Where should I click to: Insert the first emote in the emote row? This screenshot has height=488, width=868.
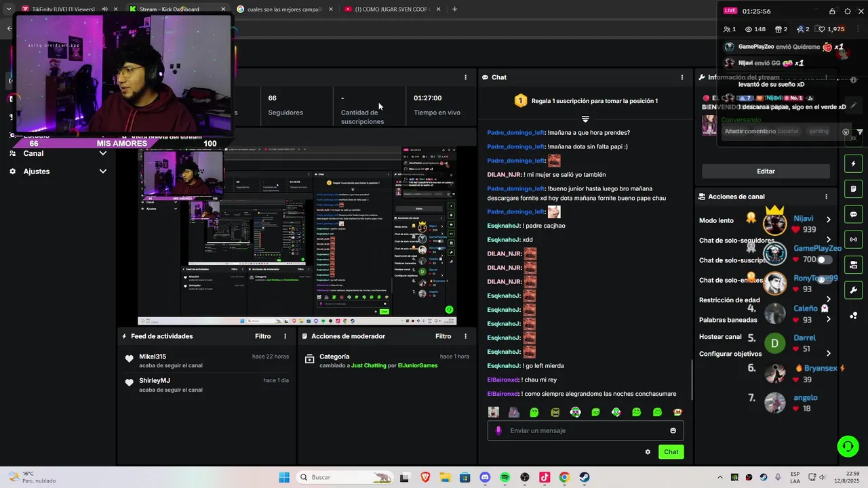[494, 412]
